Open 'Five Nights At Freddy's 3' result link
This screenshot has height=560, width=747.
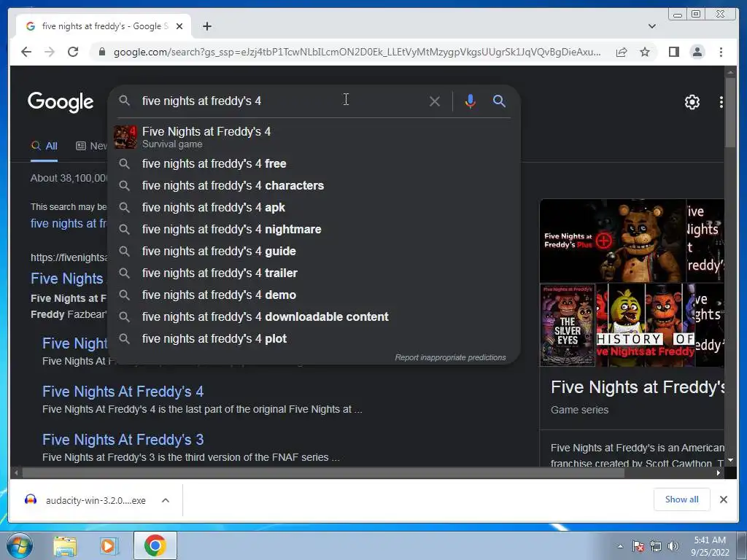[123, 440]
